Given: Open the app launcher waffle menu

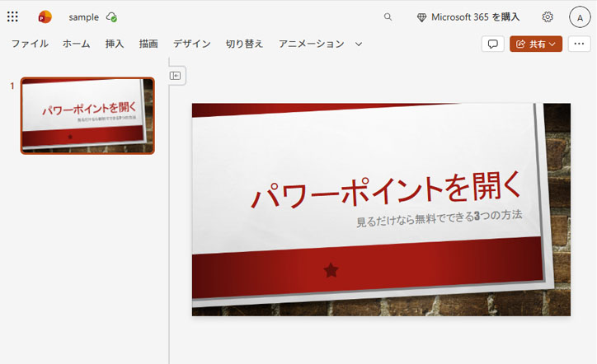Looking at the screenshot, I should coord(12,16).
